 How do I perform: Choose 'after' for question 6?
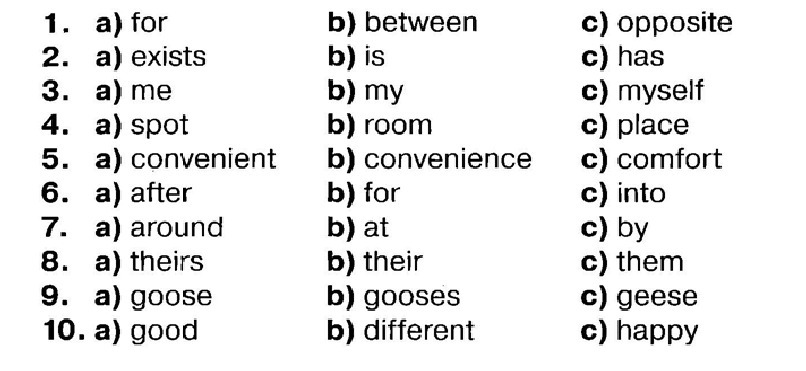pyautogui.click(x=161, y=193)
